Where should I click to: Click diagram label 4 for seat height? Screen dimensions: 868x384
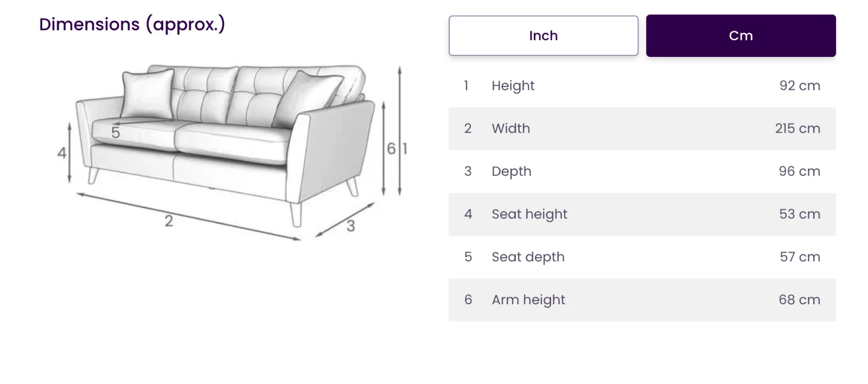[62, 153]
